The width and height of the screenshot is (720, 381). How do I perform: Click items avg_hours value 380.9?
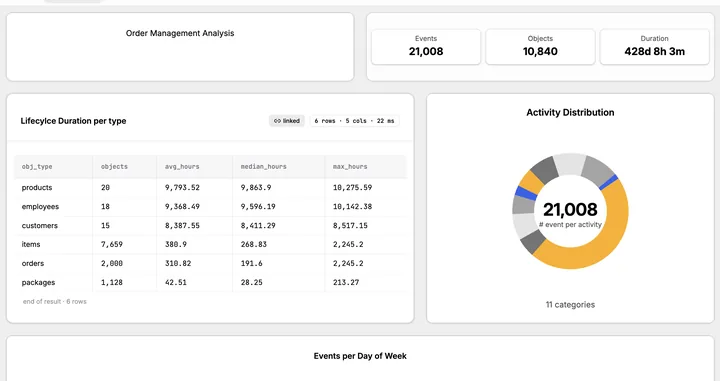tap(176, 244)
